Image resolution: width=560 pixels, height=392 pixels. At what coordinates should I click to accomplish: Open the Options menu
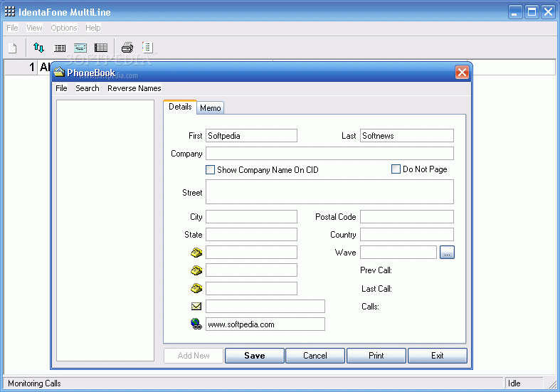pyautogui.click(x=64, y=28)
